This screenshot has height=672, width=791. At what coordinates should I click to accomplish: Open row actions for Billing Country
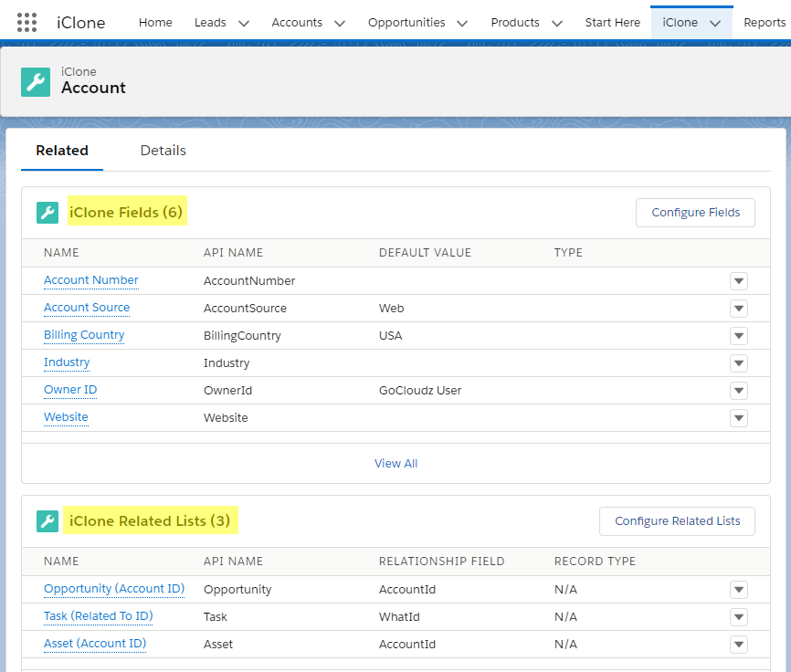click(x=739, y=336)
